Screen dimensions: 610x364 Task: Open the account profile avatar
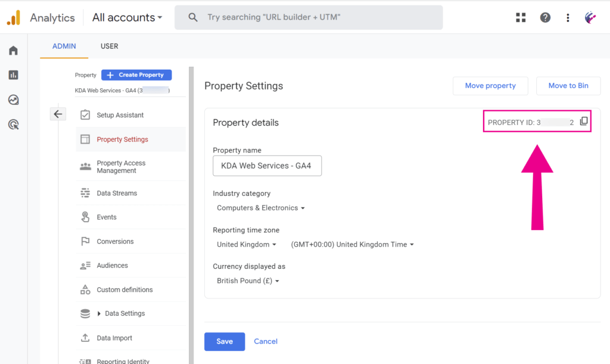(x=590, y=17)
